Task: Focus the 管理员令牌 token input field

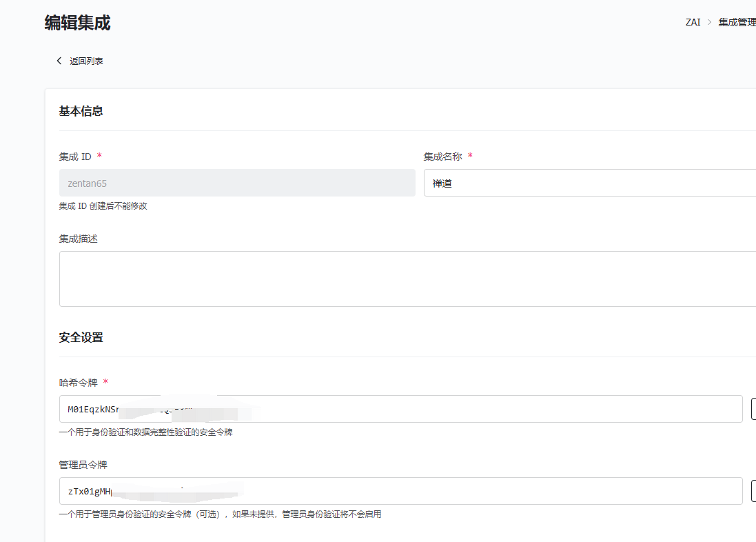Action: pos(400,491)
